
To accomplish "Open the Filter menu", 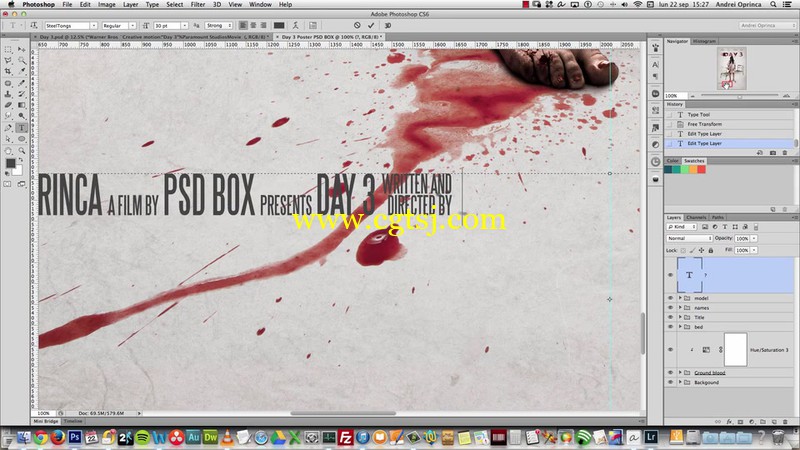I will coord(197,4).
